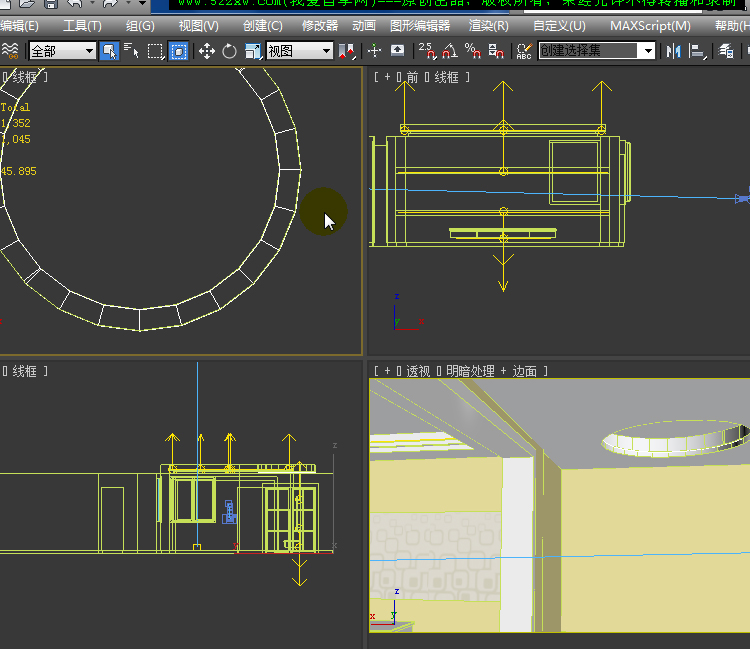
Task: Click the 1,045 statistic value
Action: click(15, 139)
